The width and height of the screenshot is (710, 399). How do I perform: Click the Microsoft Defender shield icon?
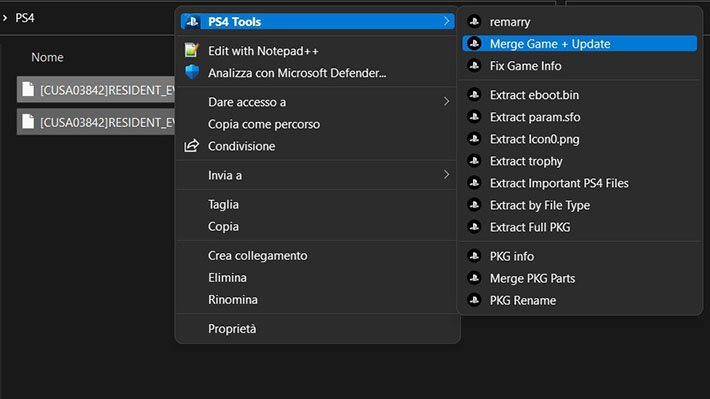(x=192, y=72)
